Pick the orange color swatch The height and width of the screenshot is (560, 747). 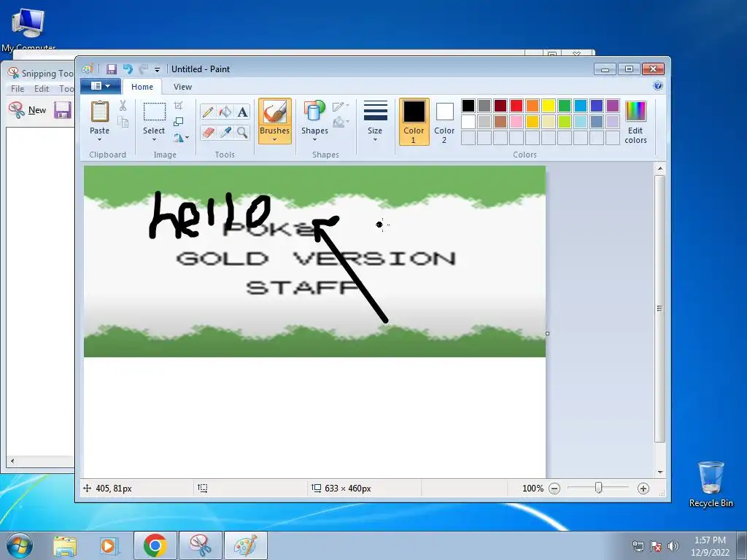533,105
